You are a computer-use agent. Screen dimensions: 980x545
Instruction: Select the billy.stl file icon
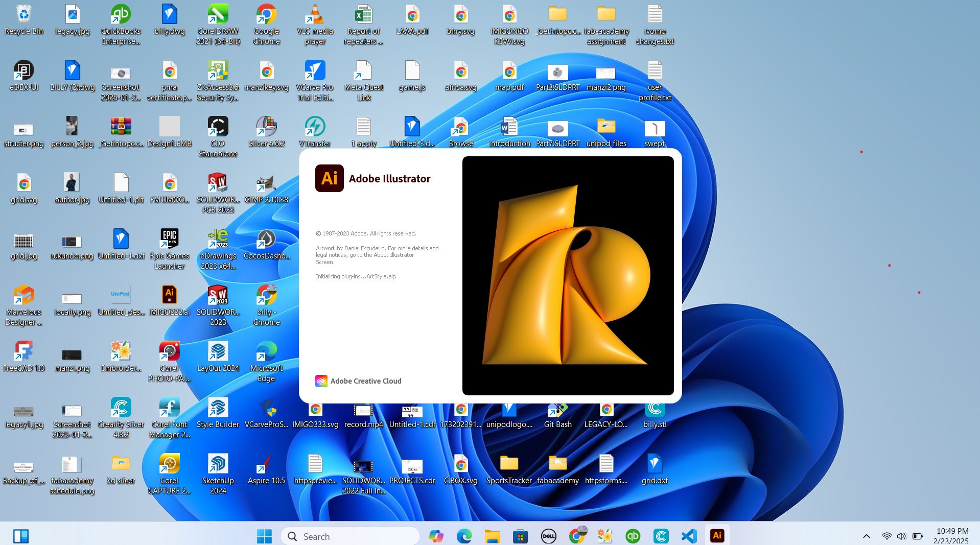point(655,415)
